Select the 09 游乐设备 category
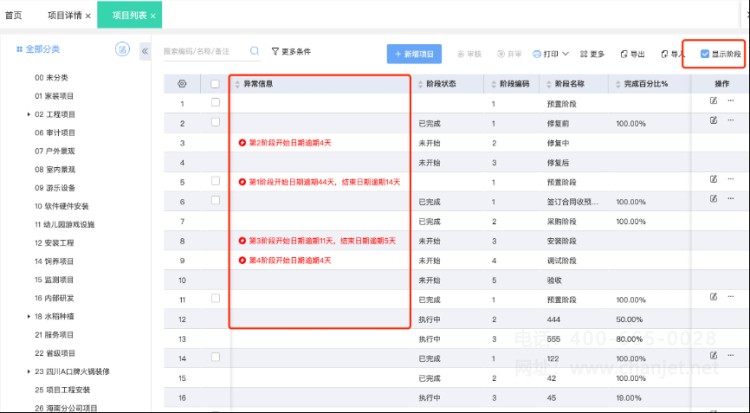Image resolution: width=750 pixels, height=413 pixels. 55,188
